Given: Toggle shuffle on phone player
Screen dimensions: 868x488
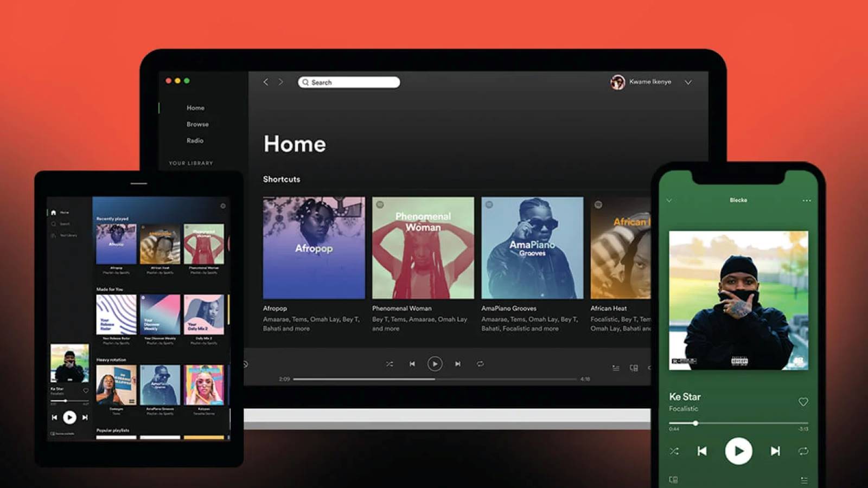Looking at the screenshot, I should (x=674, y=451).
